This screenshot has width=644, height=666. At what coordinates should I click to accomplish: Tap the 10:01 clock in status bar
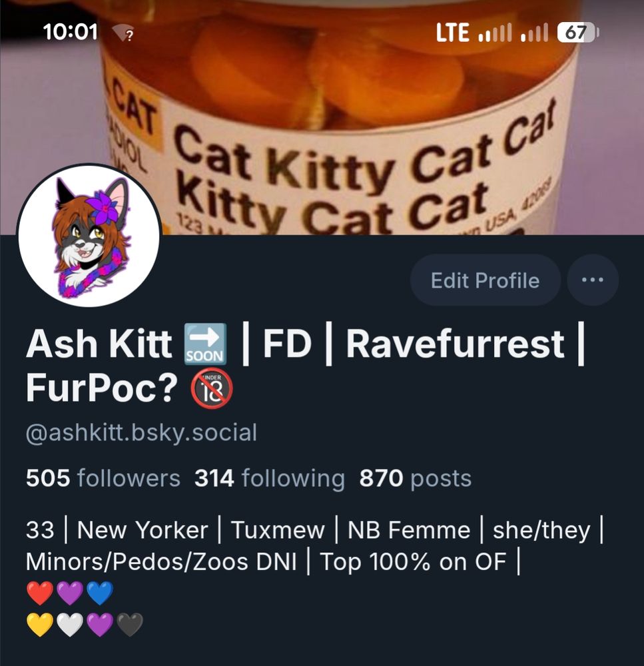coord(71,32)
